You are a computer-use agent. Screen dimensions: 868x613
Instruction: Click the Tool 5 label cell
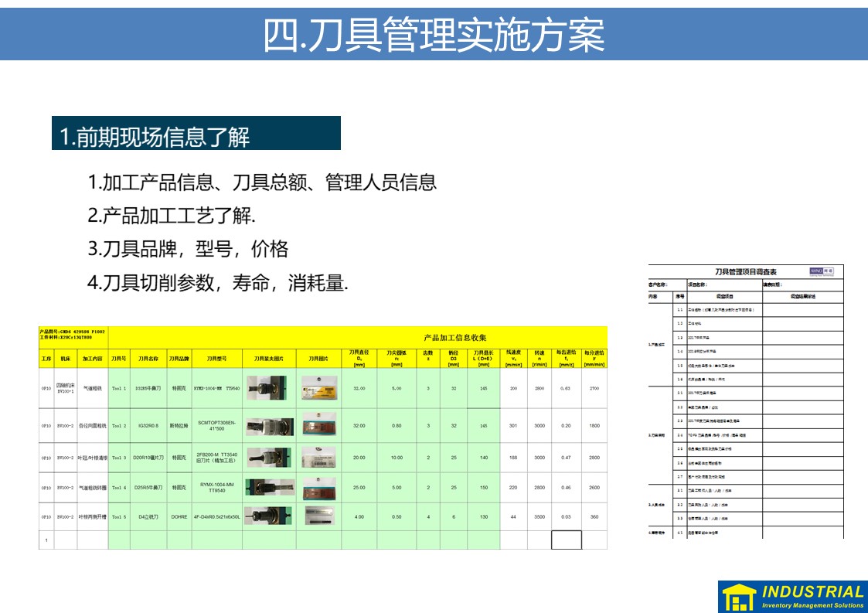click(119, 516)
